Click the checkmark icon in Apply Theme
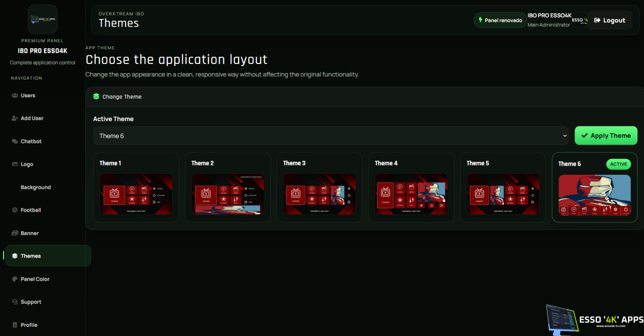 [584, 136]
